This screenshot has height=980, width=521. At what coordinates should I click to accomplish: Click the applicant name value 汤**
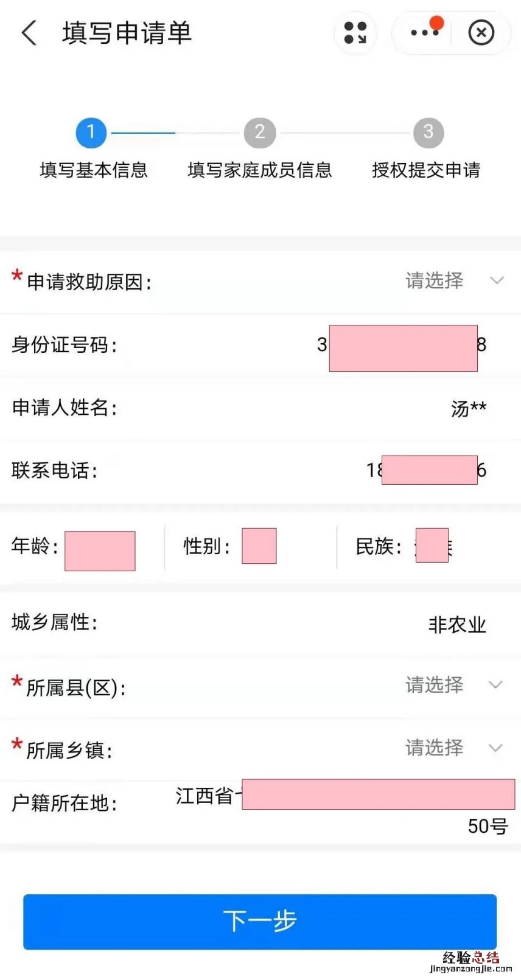(x=469, y=408)
